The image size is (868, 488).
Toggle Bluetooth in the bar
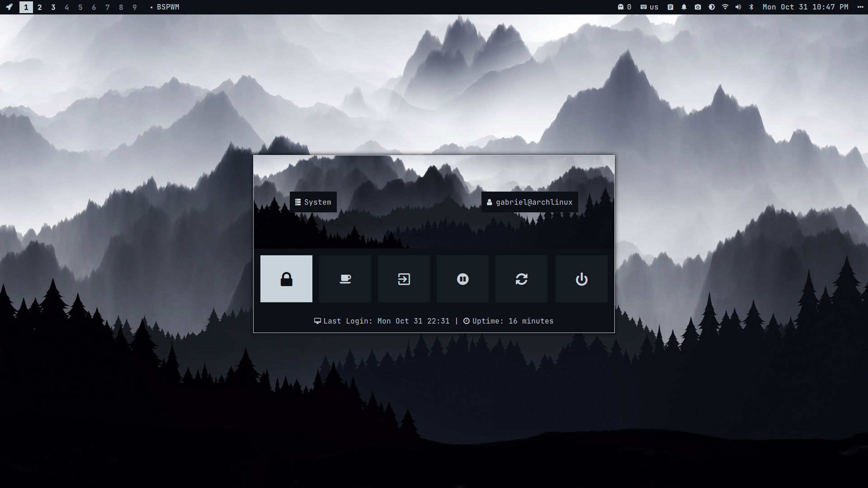click(x=751, y=7)
